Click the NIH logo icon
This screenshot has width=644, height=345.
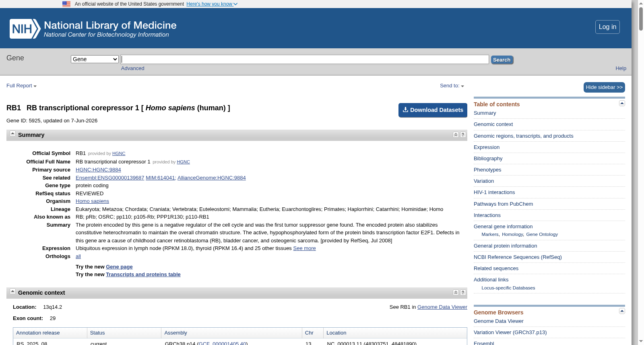click(25, 29)
